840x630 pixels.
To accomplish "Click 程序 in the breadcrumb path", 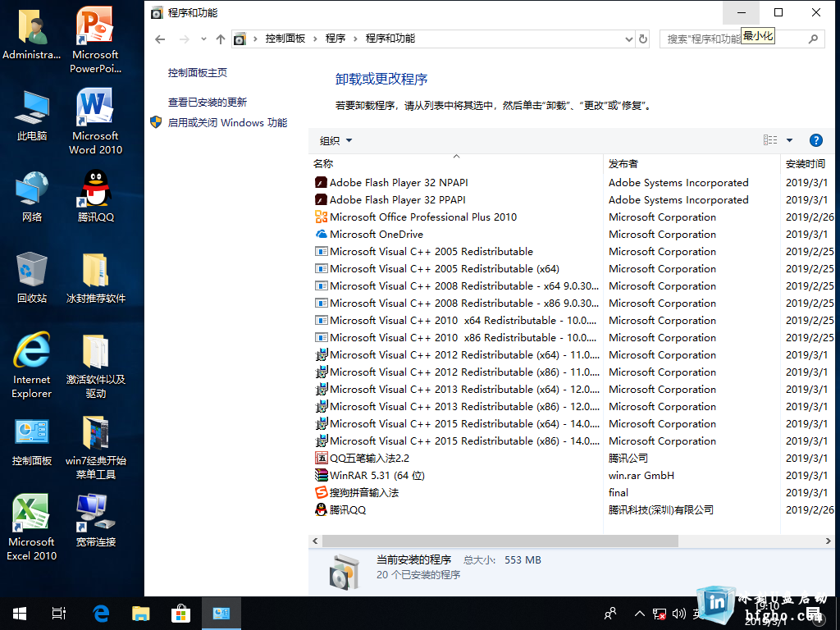I will tap(336, 39).
